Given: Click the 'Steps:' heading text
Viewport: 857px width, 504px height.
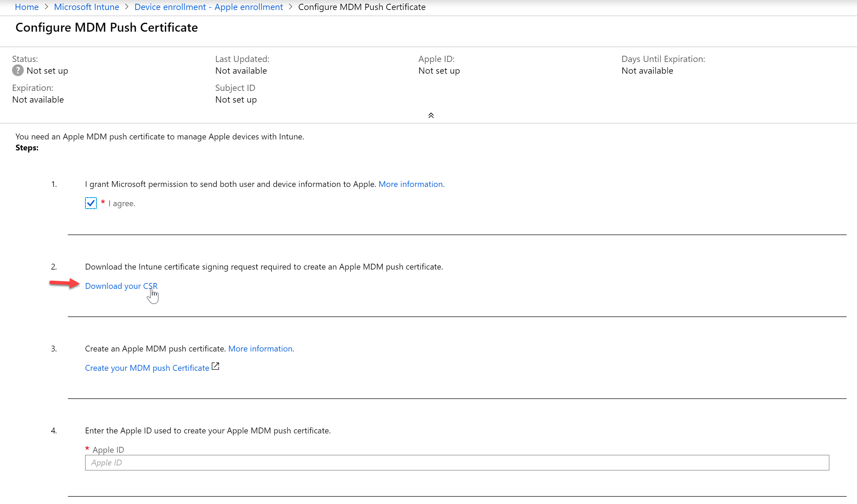Looking at the screenshot, I should click(27, 148).
